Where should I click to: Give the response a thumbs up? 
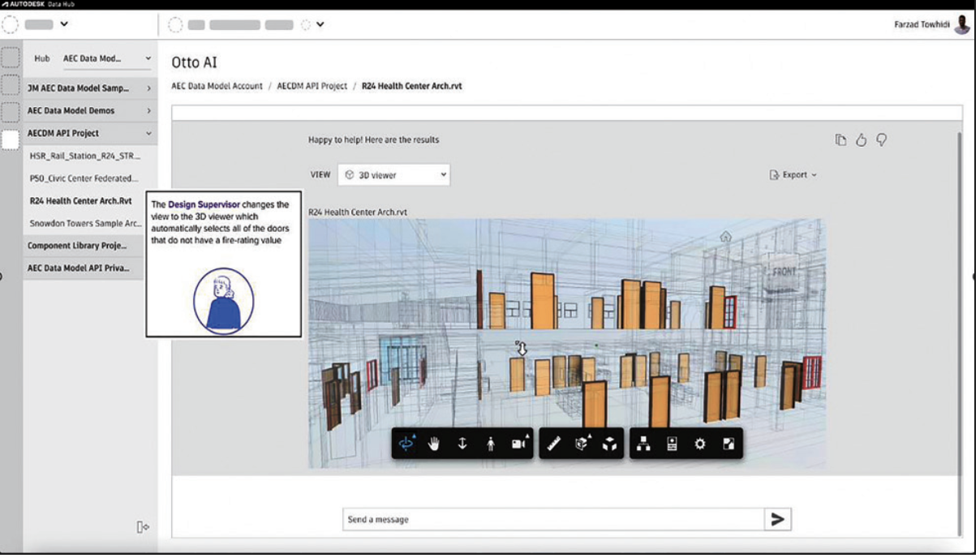pos(862,140)
